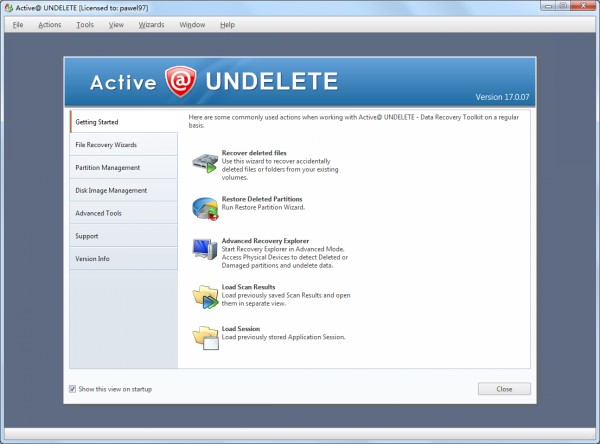Open the Version Info tab
The height and width of the screenshot is (444, 600).
pyautogui.click(x=124, y=259)
